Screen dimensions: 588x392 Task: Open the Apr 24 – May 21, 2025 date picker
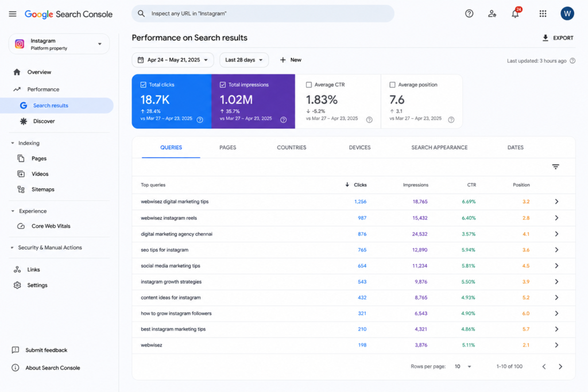(172, 60)
